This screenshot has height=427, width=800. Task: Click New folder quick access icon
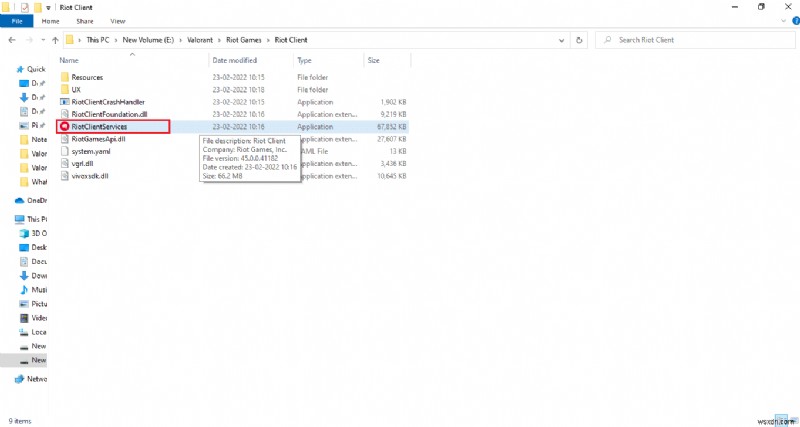(38, 8)
